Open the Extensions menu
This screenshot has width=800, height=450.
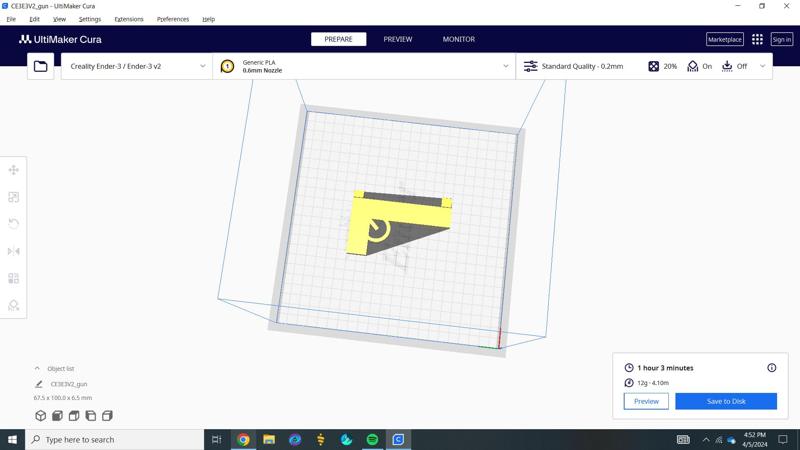coord(129,19)
